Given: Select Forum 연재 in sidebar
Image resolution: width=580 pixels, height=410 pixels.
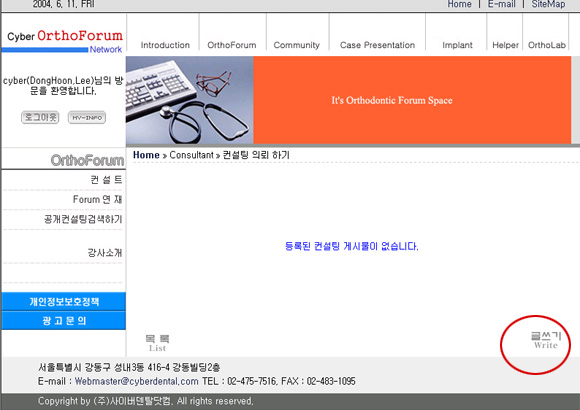Looking at the screenshot, I should coord(97,199).
